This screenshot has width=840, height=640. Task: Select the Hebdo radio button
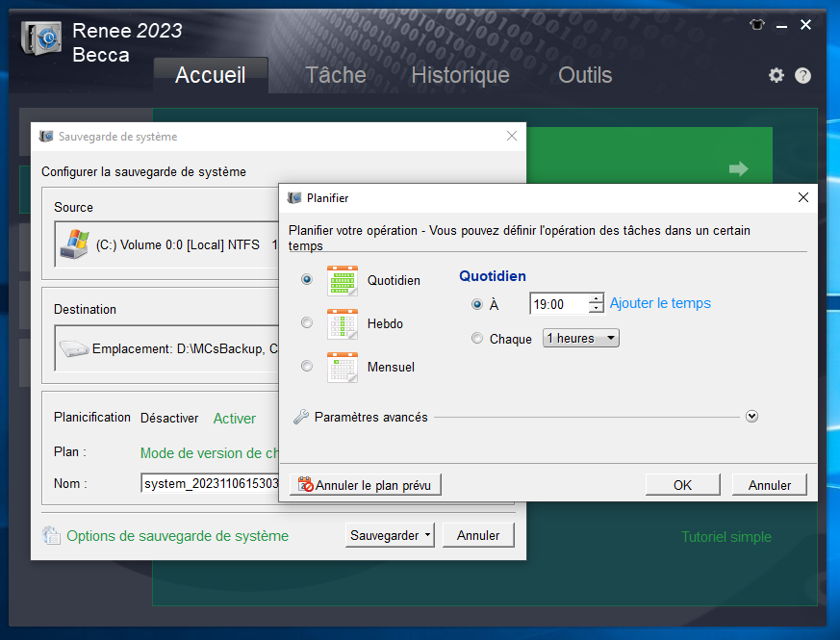(x=306, y=322)
